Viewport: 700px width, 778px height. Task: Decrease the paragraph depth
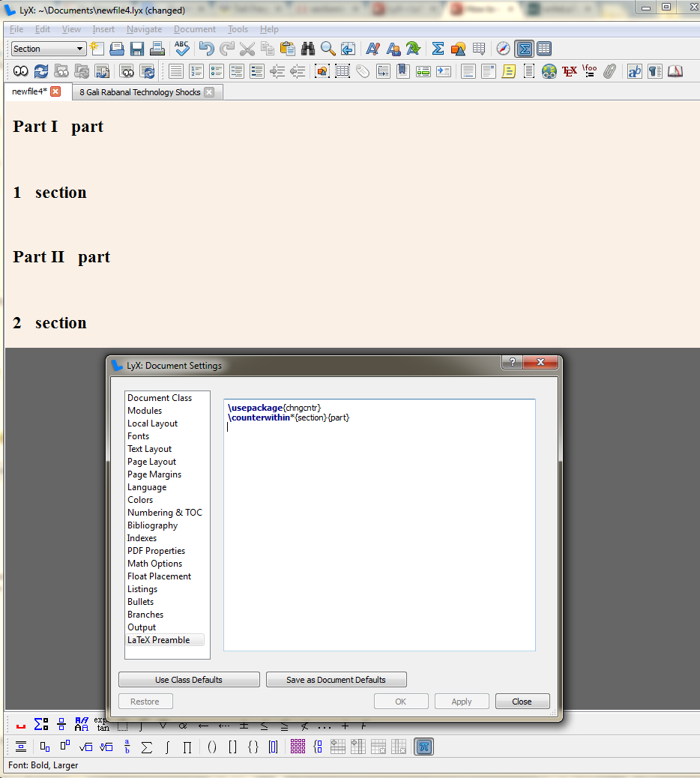click(x=298, y=71)
